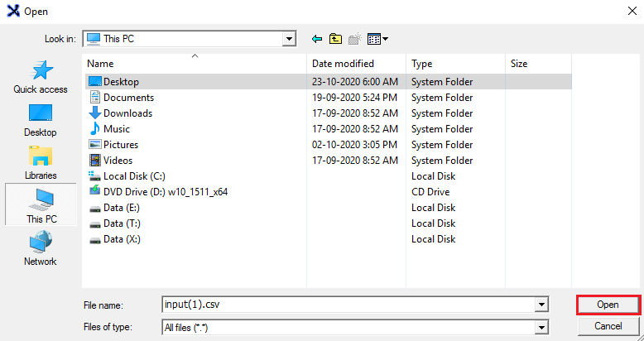Select the Downloads folder

127,113
